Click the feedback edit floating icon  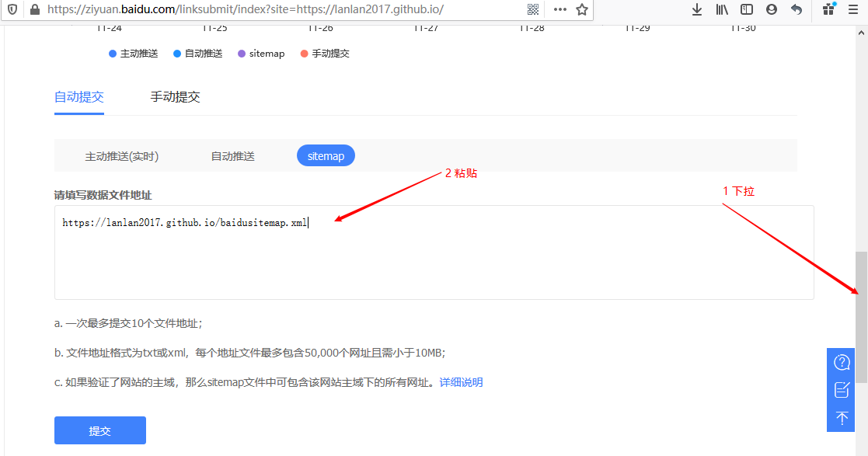point(842,390)
